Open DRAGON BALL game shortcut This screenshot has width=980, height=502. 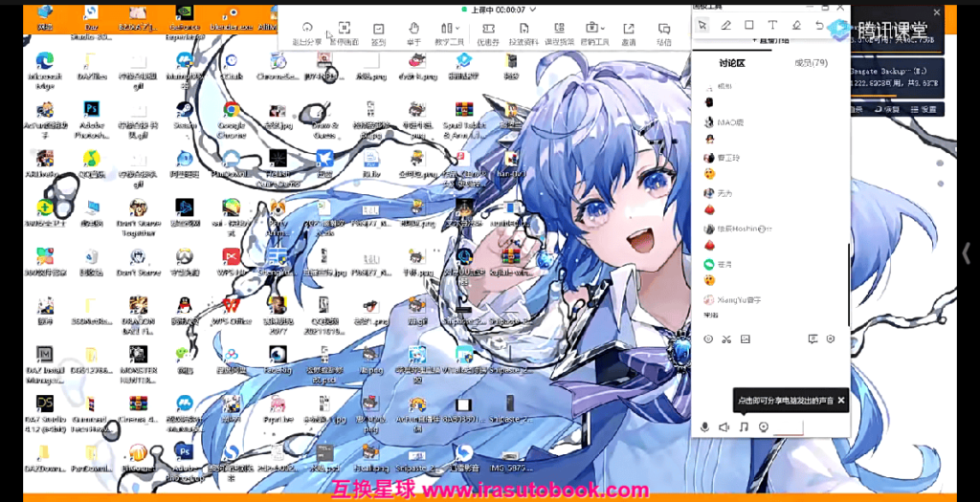138,316
